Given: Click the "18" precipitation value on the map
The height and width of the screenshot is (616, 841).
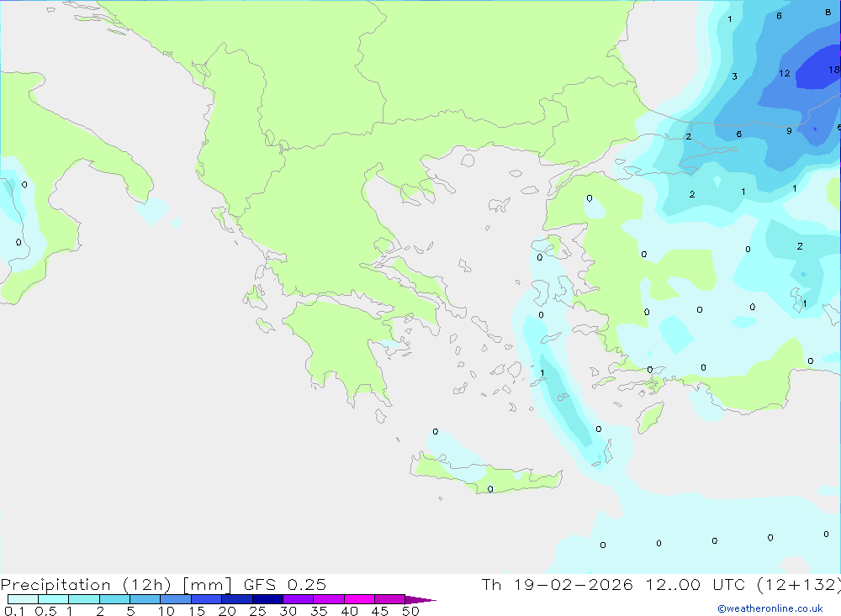Looking at the screenshot, I should pos(833,70).
